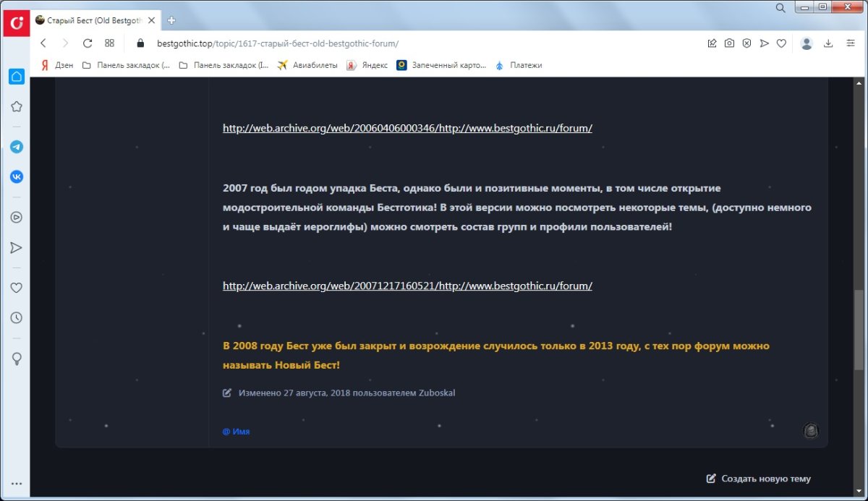This screenshot has height=501, width=868.
Task: Take a snapshot with the camera icon
Action: click(729, 43)
